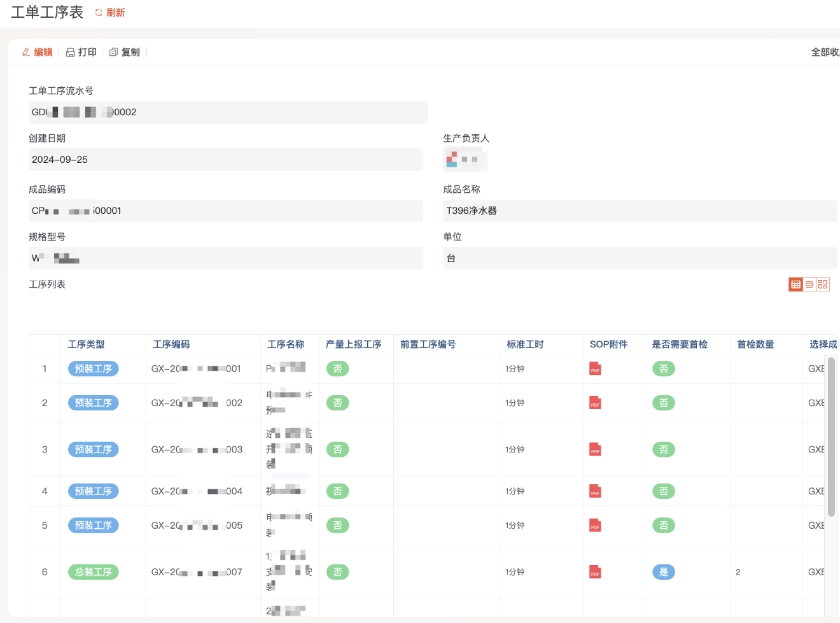This screenshot has width=840, height=623.
Task: Open SOP PDF attachment in row 6
Action: coord(595,572)
